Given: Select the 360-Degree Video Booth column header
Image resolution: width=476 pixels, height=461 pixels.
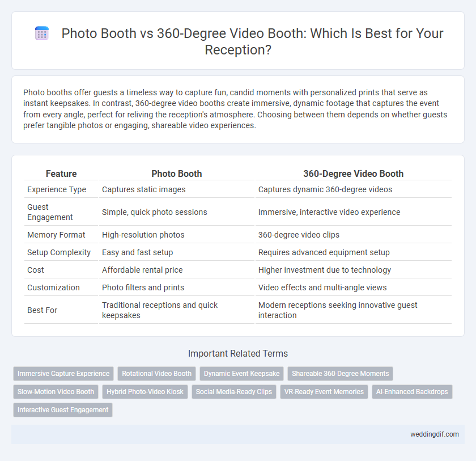Looking at the screenshot, I should pos(354,174).
